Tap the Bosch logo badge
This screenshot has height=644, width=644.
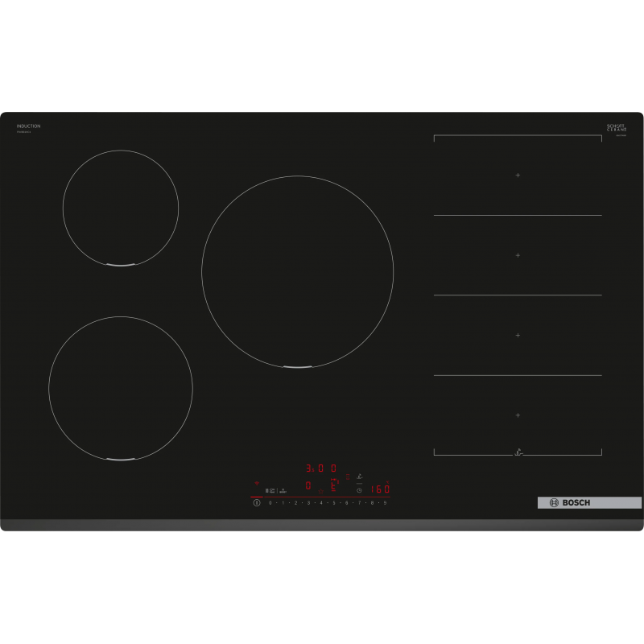[589, 502]
